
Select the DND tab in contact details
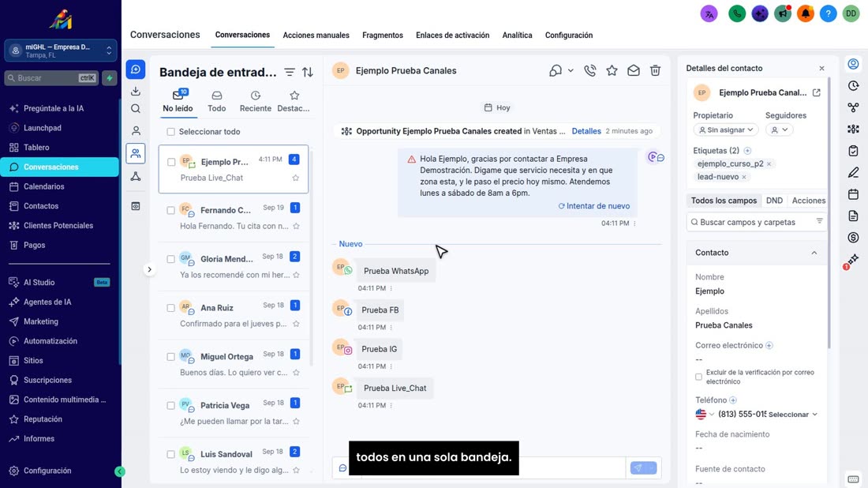tap(774, 201)
